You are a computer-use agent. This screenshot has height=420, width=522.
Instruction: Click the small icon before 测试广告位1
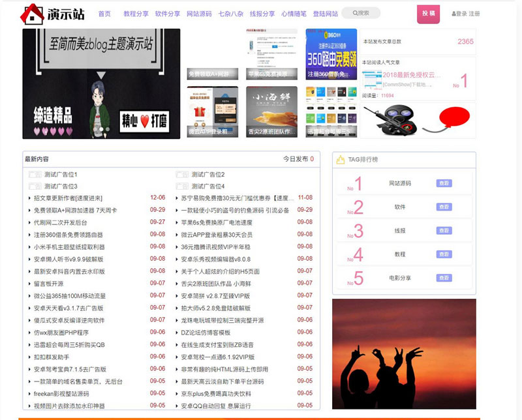pyautogui.click(x=37, y=173)
